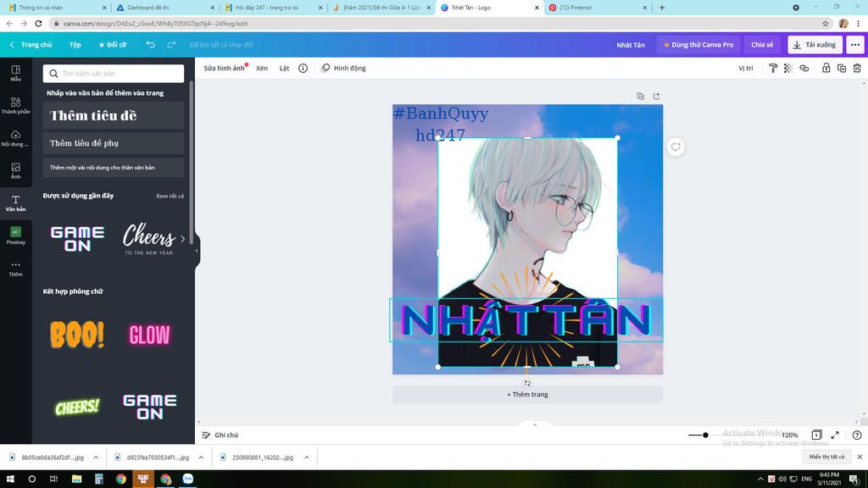The image size is (868, 488).
Task: Show hidden system tray icons
Action: (760, 480)
